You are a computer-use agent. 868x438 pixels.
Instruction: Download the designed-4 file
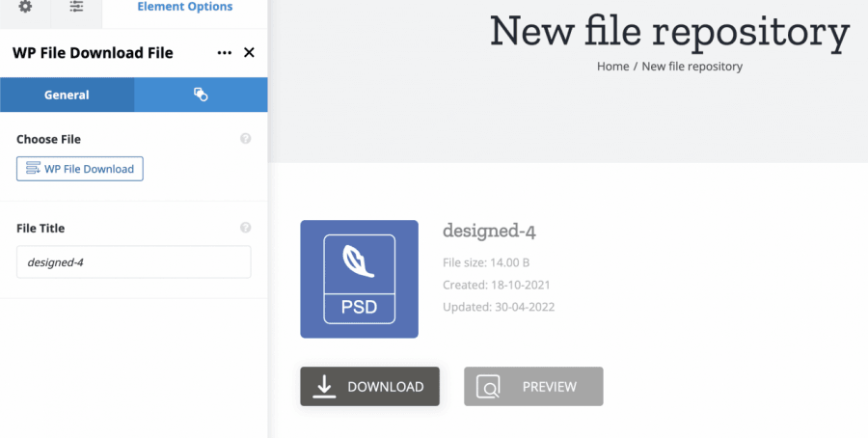tap(369, 387)
